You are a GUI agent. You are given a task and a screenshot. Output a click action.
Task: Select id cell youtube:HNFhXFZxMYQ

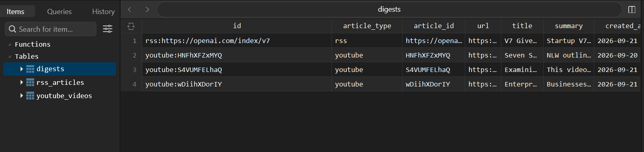tap(237, 55)
